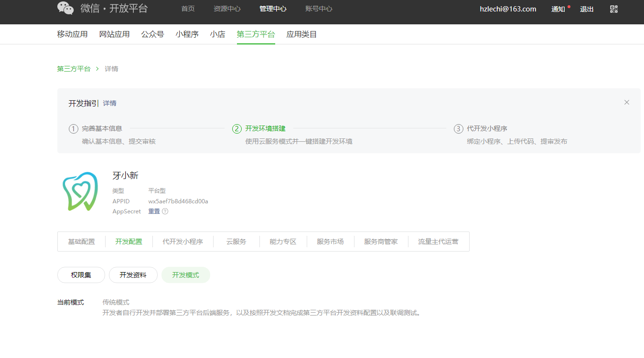Switch to 移动应用 tab
Screen dimensions: 644x358
pos(73,34)
